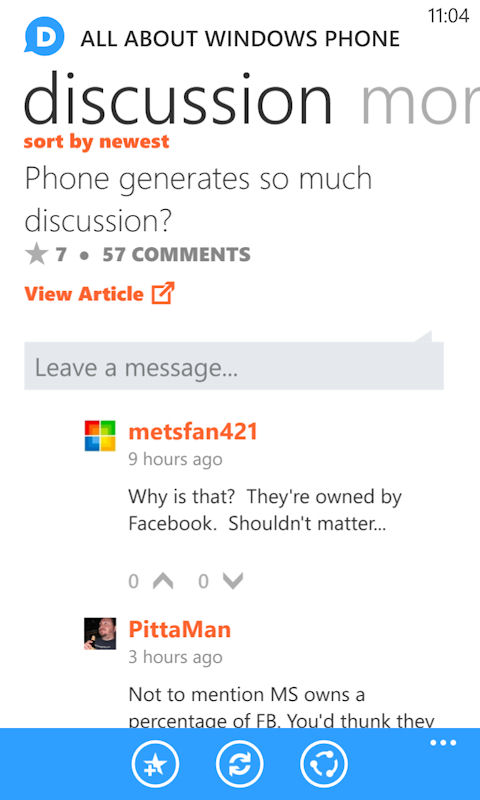Open the View Article link
Image resolution: width=480 pixels, height=800 pixels.
click(84, 294)
